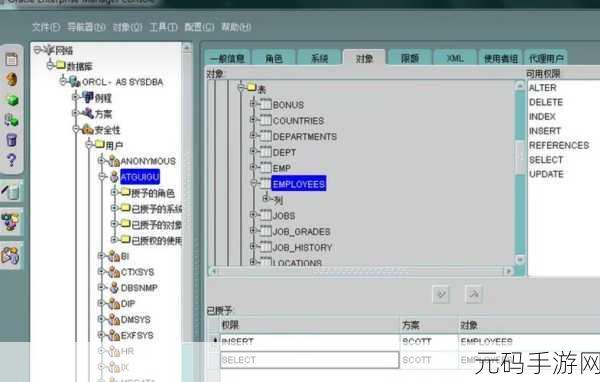The image size is (600, 382).
Task: Click the up arrow revoke privilege button
Action: click(474, 294)
